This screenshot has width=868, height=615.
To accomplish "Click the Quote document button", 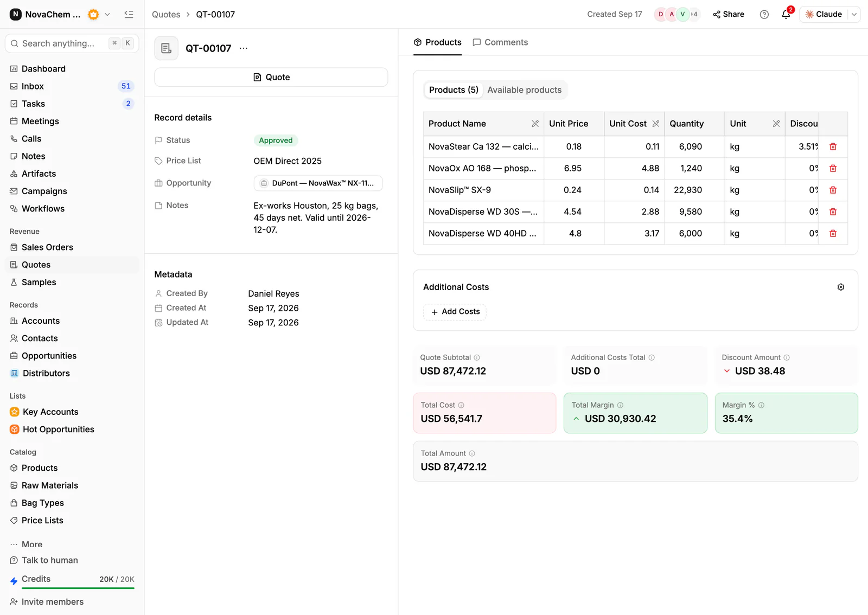I will (x=271, y=78).
